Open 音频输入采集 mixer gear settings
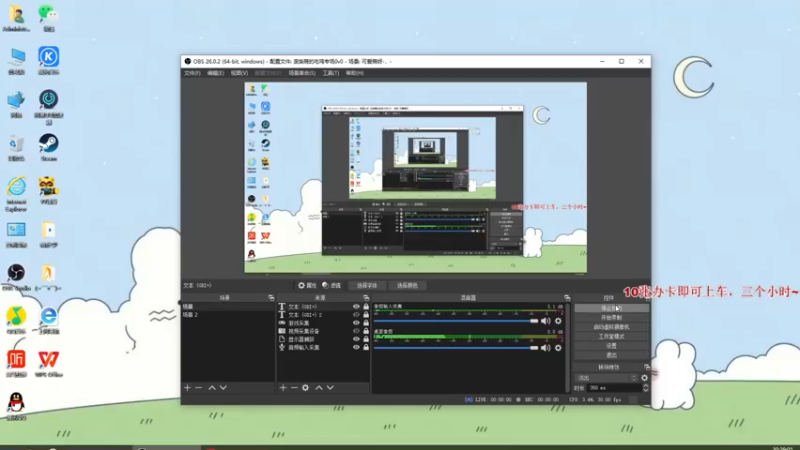The image size is (800, 450). coord(558,321)
